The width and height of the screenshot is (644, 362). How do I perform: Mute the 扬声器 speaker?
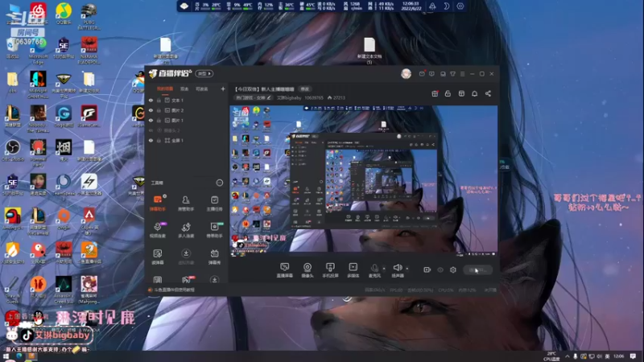(x=397, y=270)
